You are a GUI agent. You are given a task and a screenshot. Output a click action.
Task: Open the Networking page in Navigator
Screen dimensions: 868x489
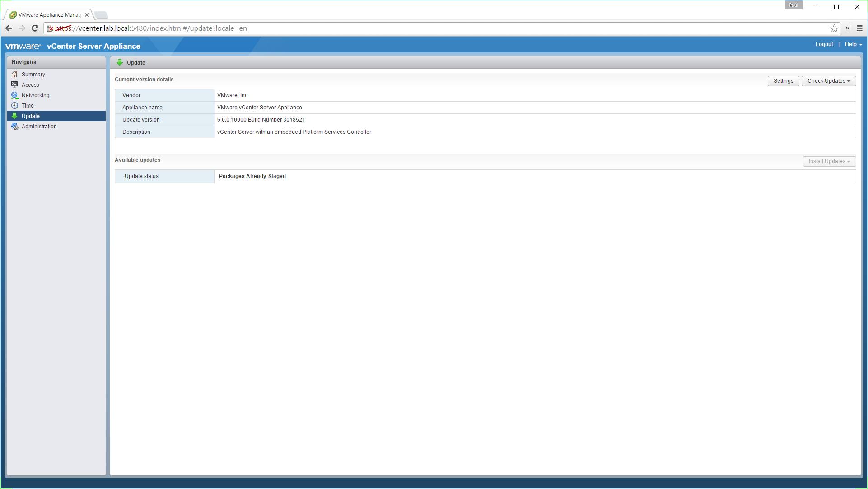56,95
